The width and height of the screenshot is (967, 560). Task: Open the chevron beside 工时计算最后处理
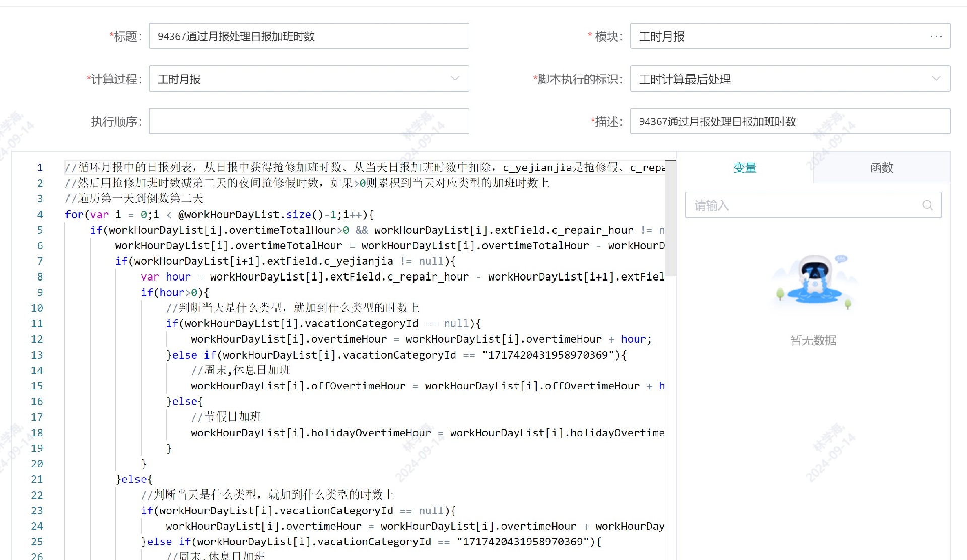coord(936,79)
